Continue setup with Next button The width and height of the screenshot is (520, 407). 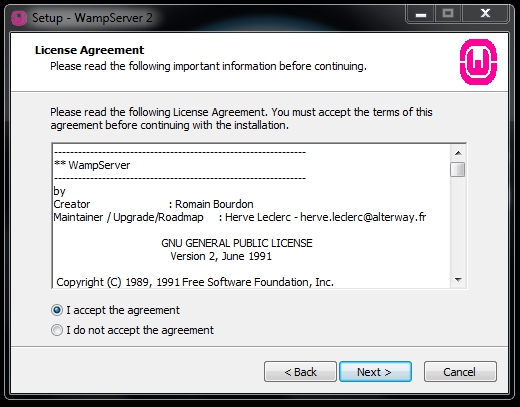click(x=375, y=372)
